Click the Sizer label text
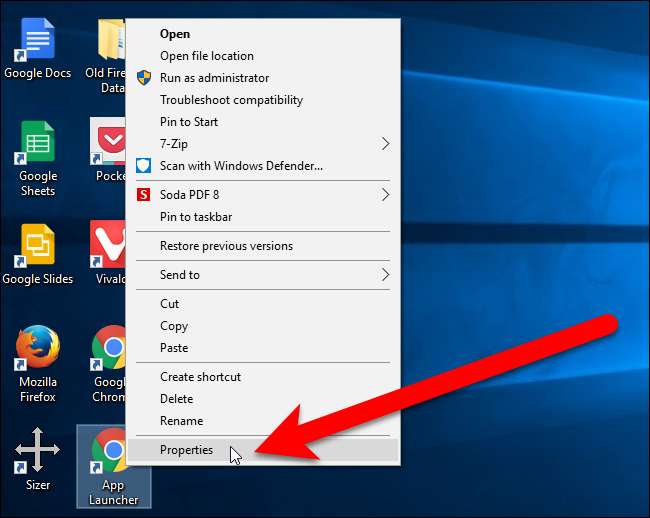Viewport: 650px width, 518px height. [38, 484]
